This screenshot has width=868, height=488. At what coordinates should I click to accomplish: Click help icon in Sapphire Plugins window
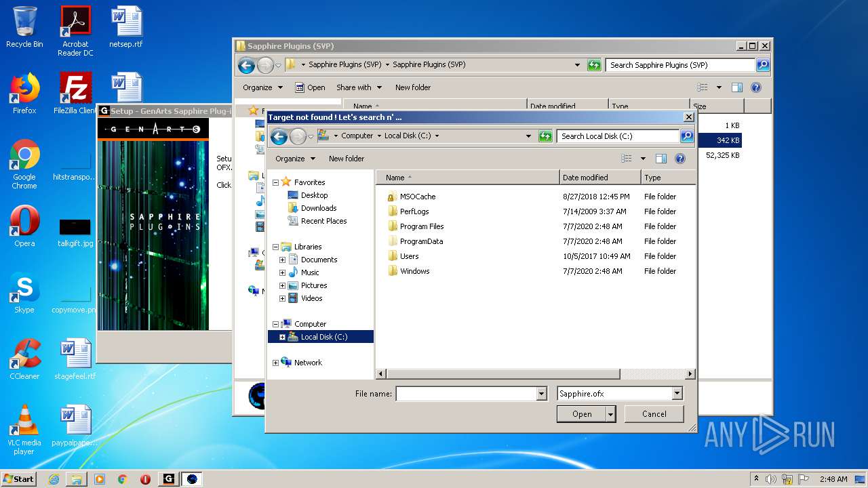[x=756, y=87]
